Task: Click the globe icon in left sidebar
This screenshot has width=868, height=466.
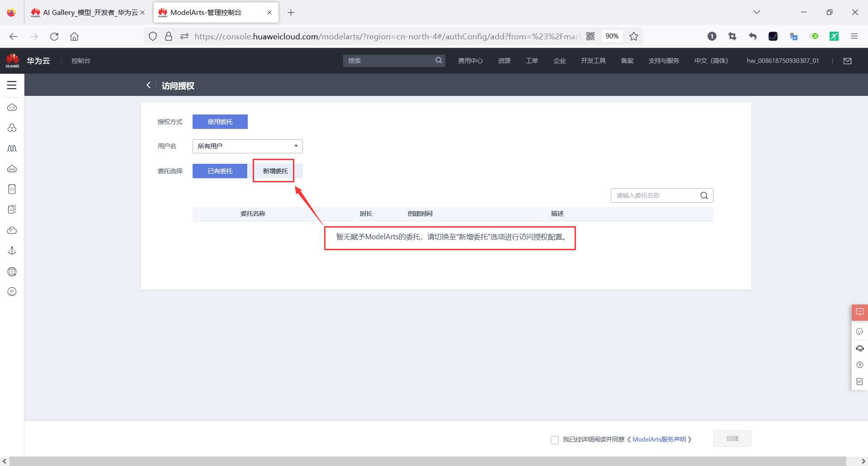Action: point(12,271)
